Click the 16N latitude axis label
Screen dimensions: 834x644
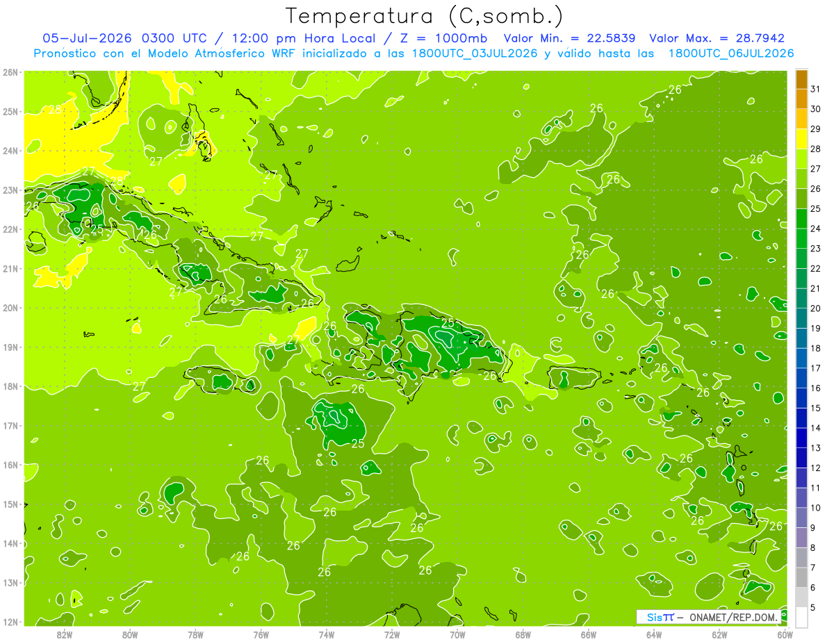pos(10,465)
